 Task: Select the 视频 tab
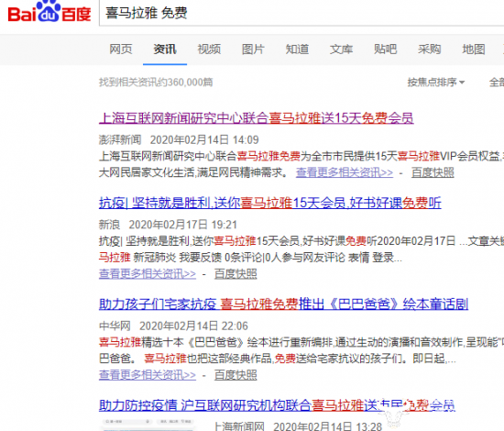209,50
